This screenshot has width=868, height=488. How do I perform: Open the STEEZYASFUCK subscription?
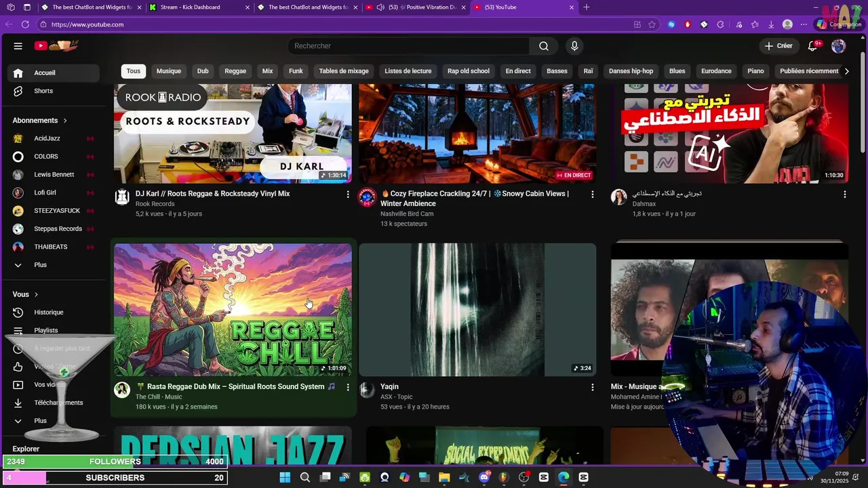[x=54, y=211]
